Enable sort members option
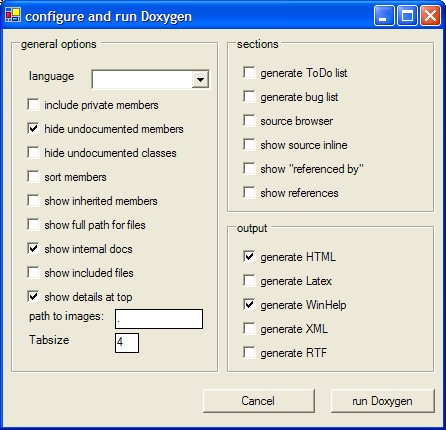 click(x=34, y=177)
